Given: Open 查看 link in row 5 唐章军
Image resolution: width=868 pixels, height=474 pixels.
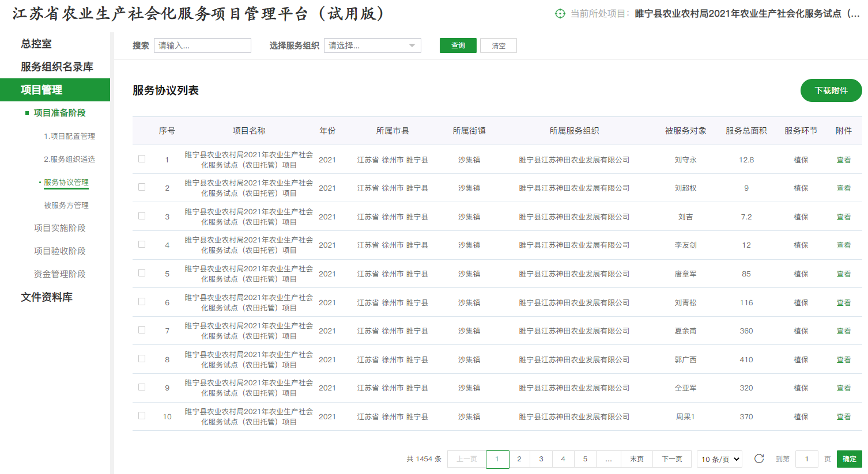Looking at the screenshot, I should pos(844,274).
